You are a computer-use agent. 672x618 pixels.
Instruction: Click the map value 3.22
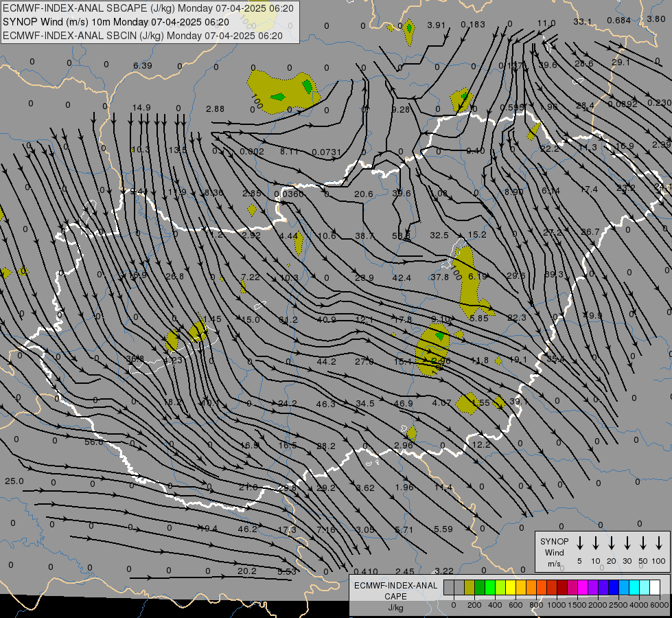tap(443, 571)
